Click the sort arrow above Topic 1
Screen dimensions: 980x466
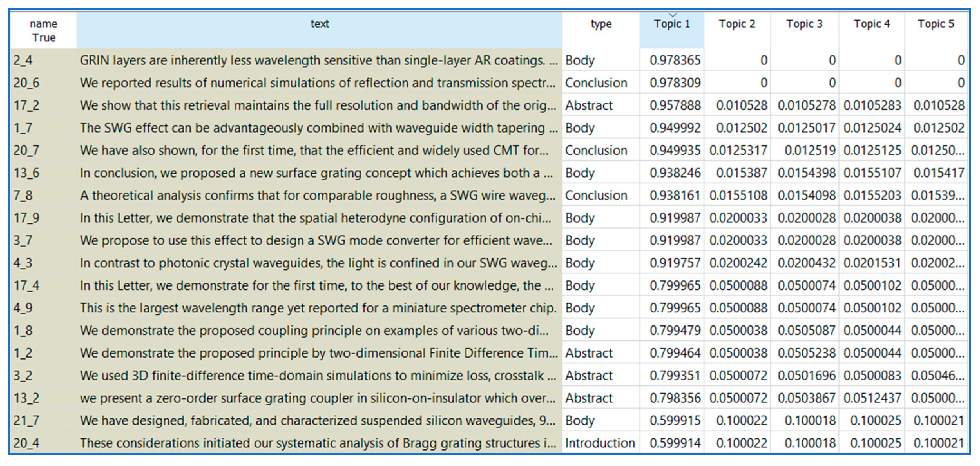[673, 15]
